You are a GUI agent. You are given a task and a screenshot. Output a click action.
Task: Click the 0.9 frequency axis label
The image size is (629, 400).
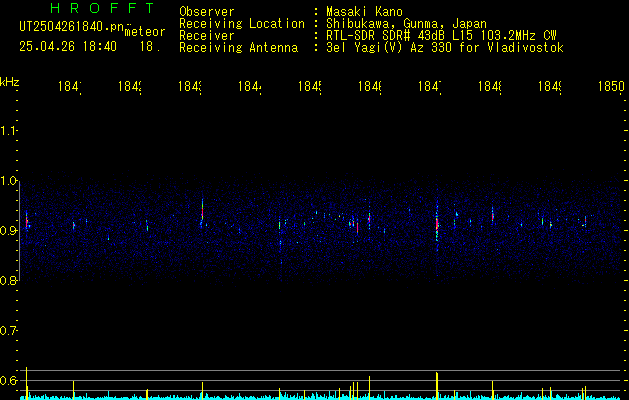[x=9, y=231]
